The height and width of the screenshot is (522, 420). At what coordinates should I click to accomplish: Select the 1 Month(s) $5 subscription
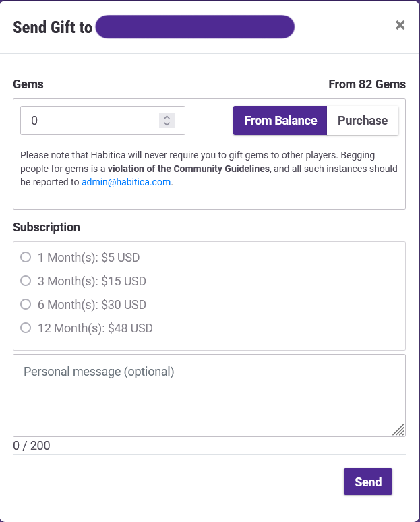(x=26, y=257)
